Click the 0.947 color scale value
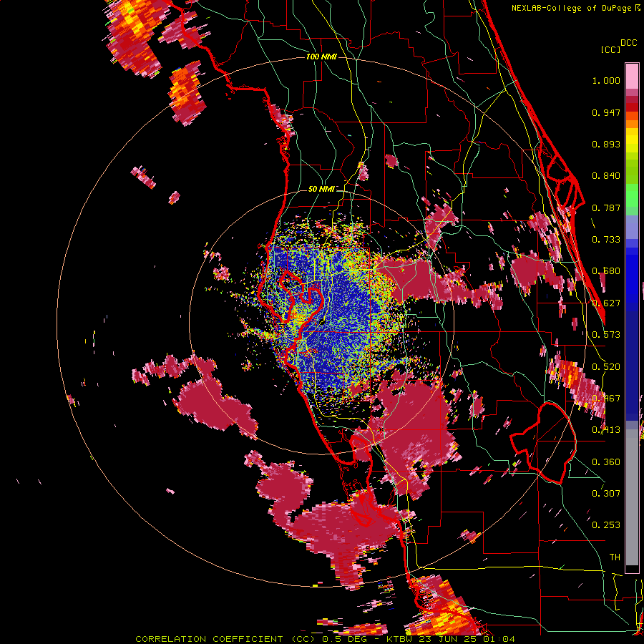 pyautogui.click(x=606, y=112)
